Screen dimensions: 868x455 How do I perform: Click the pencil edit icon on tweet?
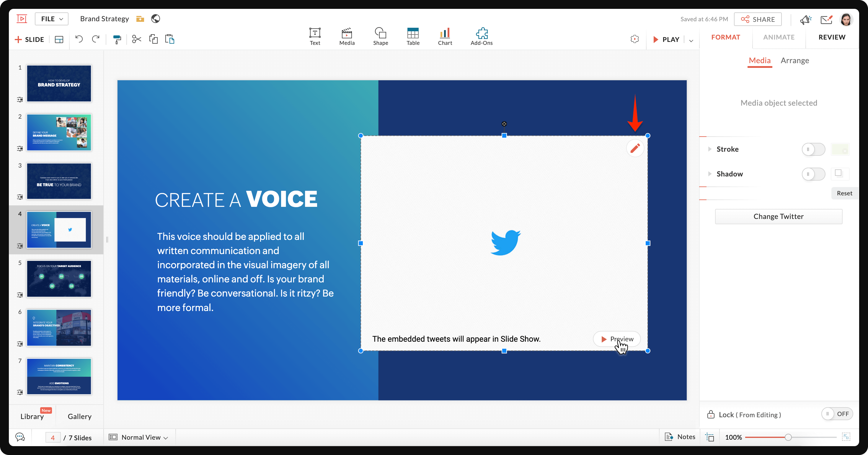tap(635, 148)
